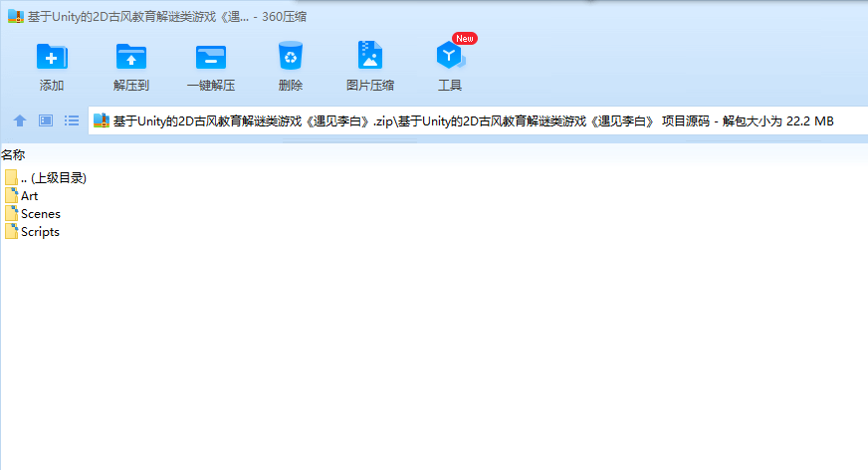
Task: Click the up-arrow parent directory icon
Action: (20, 120)
